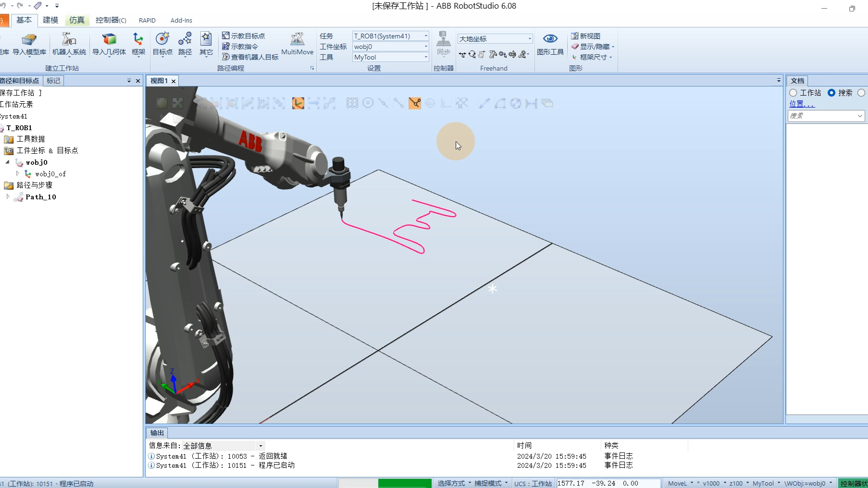Collapse the wobj0 tree node
868x488 pixels.
8,162
